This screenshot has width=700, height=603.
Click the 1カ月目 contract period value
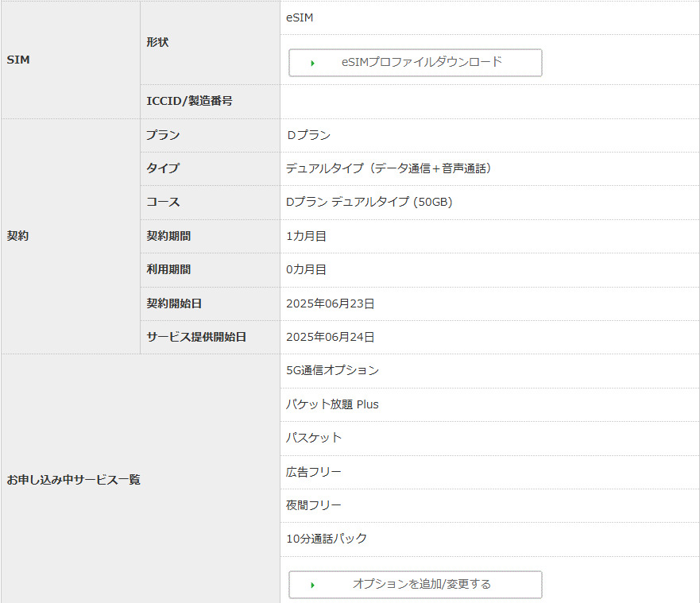click(x=306, y=236)
